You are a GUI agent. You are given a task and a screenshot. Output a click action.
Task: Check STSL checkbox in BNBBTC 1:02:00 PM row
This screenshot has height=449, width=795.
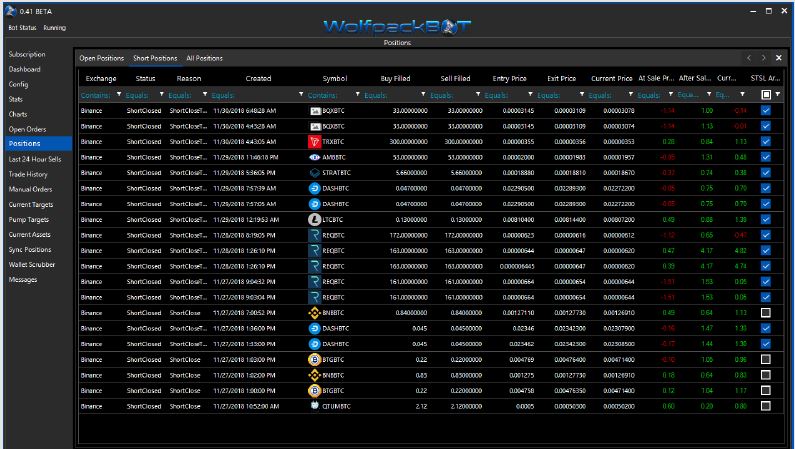766,375
